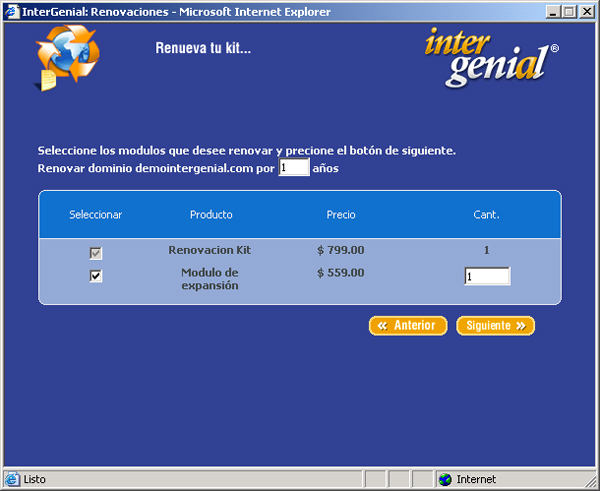Click the instruction text Seleccione los modulos
This screenshot has width=600, height=491.
tap(246, 151)
